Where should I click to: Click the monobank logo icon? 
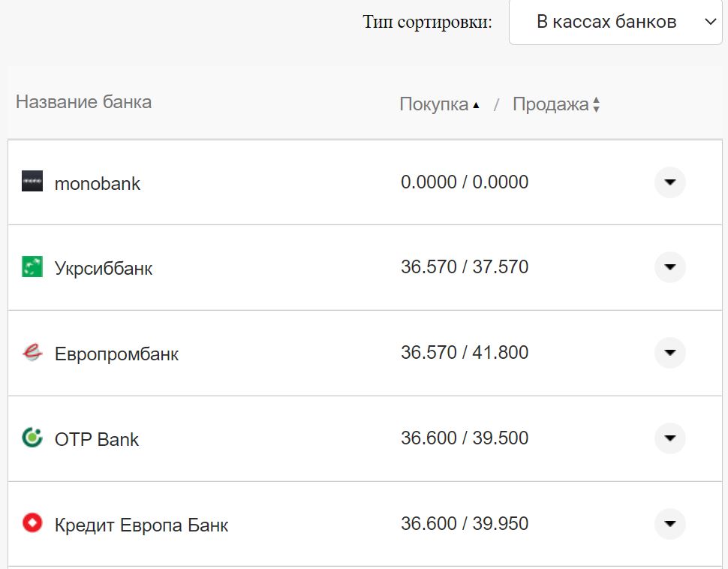32,182
